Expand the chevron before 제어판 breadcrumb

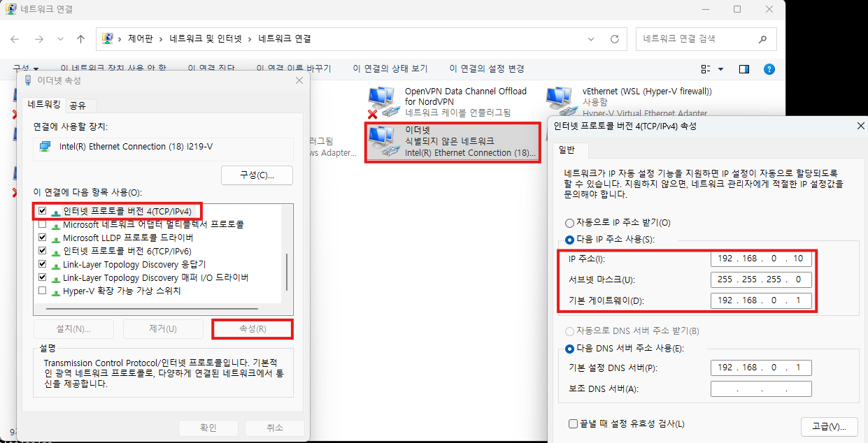point(120,39)
